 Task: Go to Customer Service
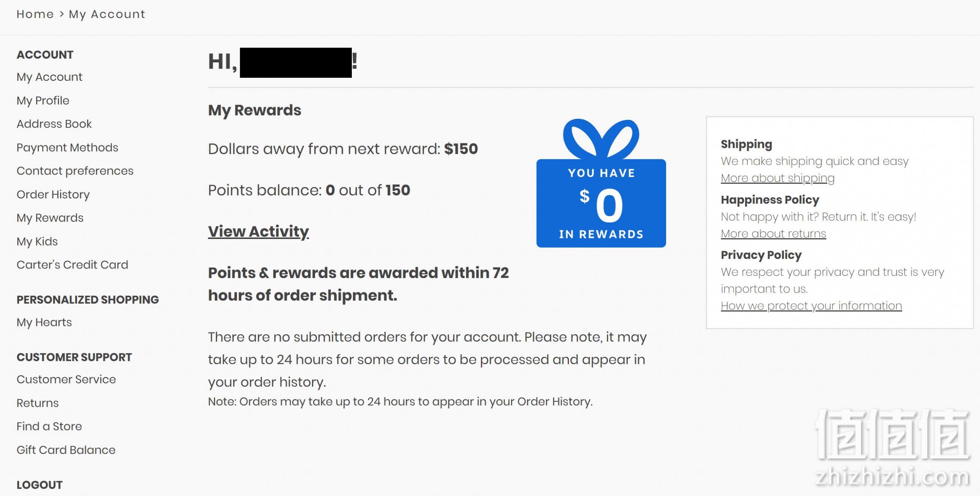point(66,379)
